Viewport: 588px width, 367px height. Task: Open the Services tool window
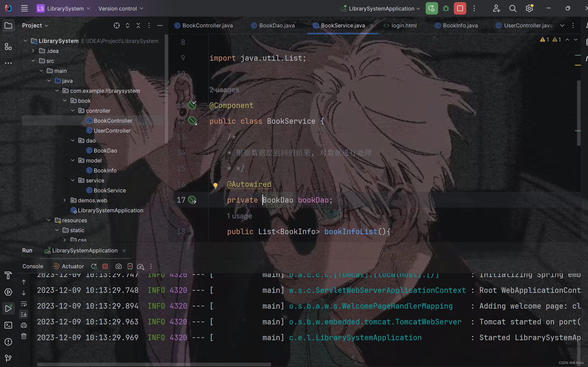coord(8,292)
